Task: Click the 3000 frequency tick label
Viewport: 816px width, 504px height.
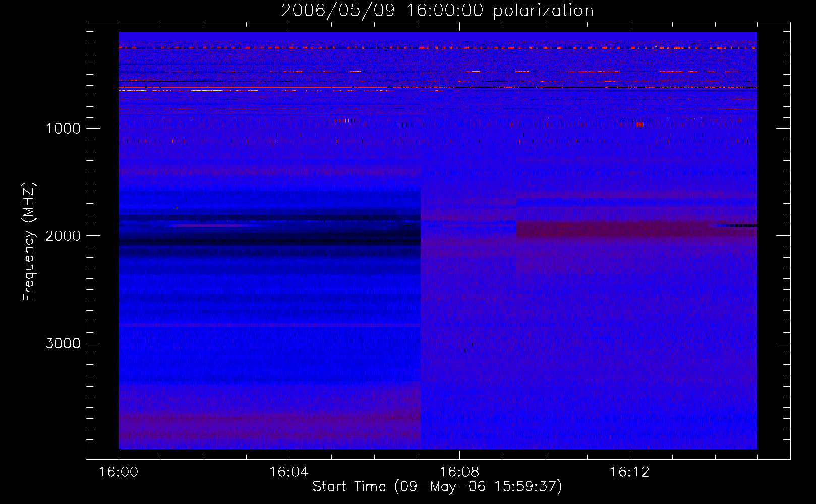Action: (x=63, y=343)
